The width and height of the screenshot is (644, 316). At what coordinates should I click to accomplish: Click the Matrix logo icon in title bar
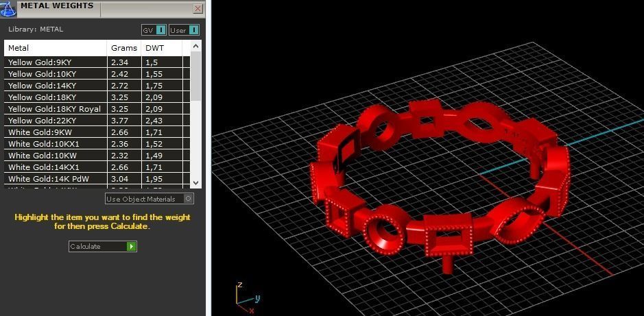pos(8,8)
